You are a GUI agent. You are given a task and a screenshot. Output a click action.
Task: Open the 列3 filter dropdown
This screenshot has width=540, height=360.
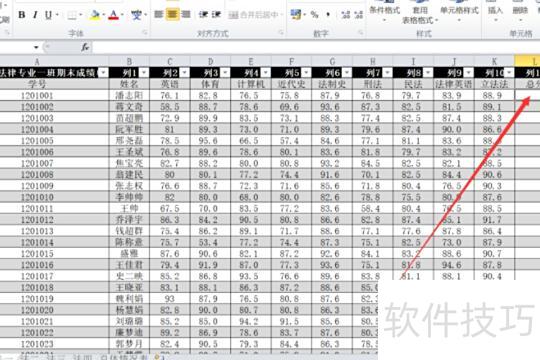point(225,73)
